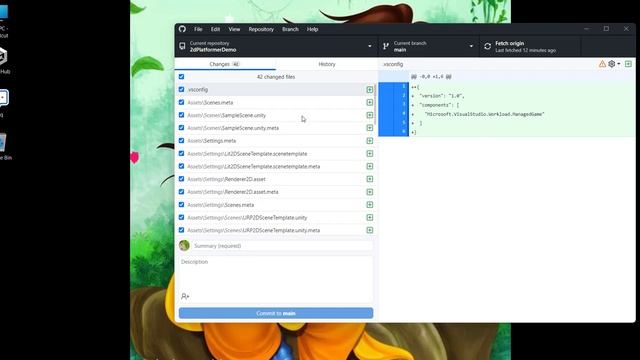Uncheck the Assets/Settings.meta checkbox

click(181, 140)
